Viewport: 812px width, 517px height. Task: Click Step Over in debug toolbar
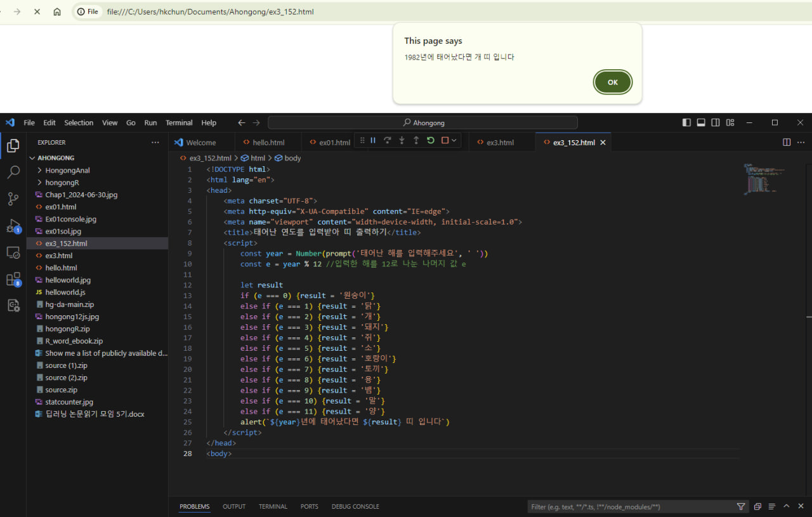[x=387, y=141]
